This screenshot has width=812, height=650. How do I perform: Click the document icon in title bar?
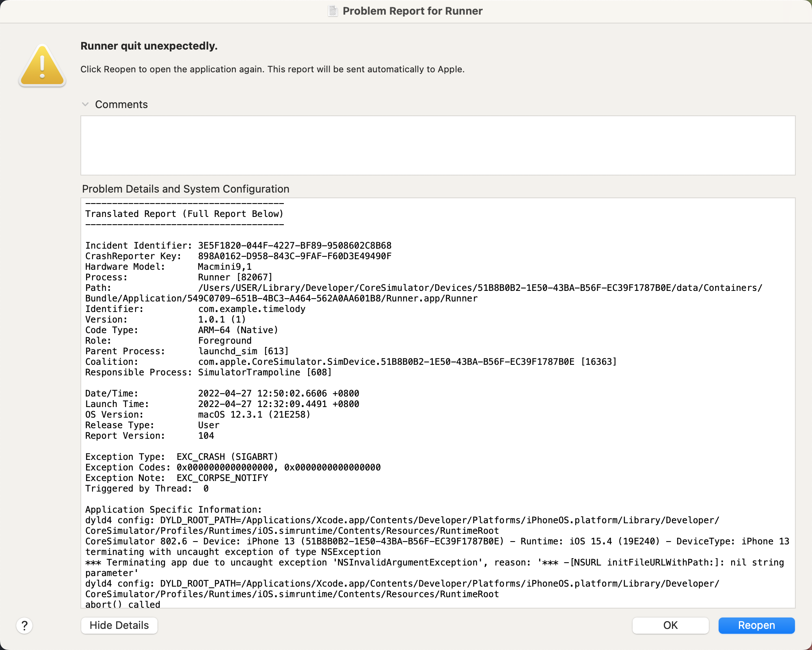pos(333,11)
